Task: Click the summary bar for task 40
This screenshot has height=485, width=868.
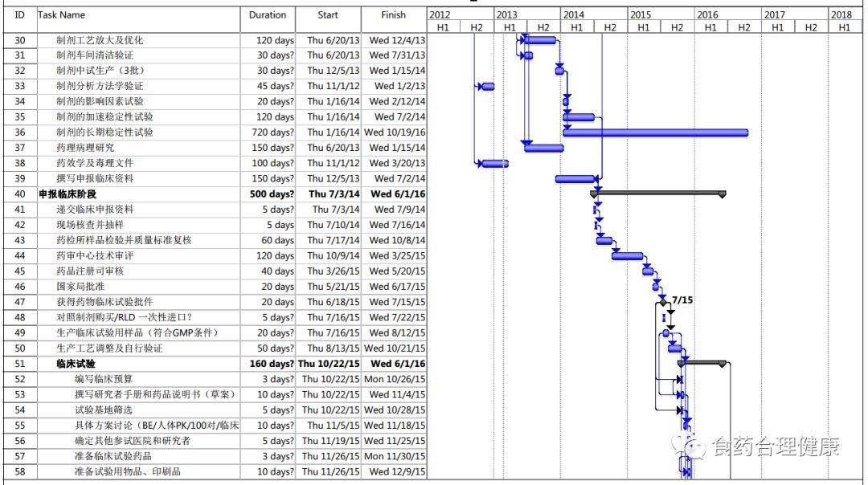Action: pyautogui.click(x=658, y=194)
